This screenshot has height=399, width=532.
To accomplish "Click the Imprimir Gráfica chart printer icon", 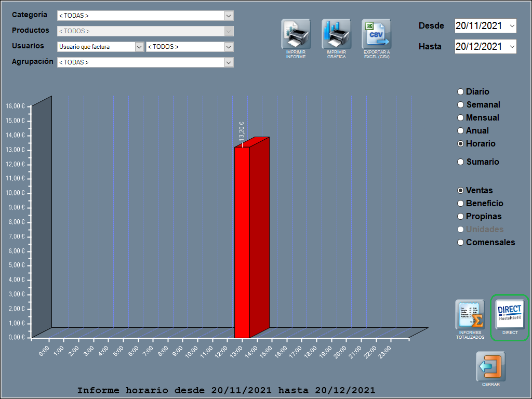I will point(336,34).
